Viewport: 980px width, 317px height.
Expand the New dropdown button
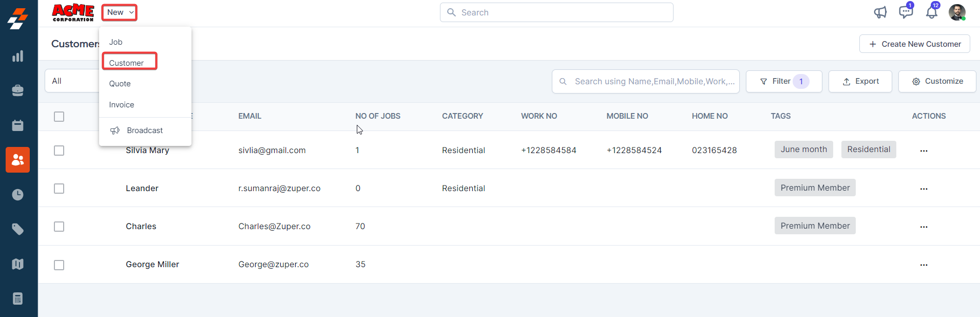tap(120, 12)
